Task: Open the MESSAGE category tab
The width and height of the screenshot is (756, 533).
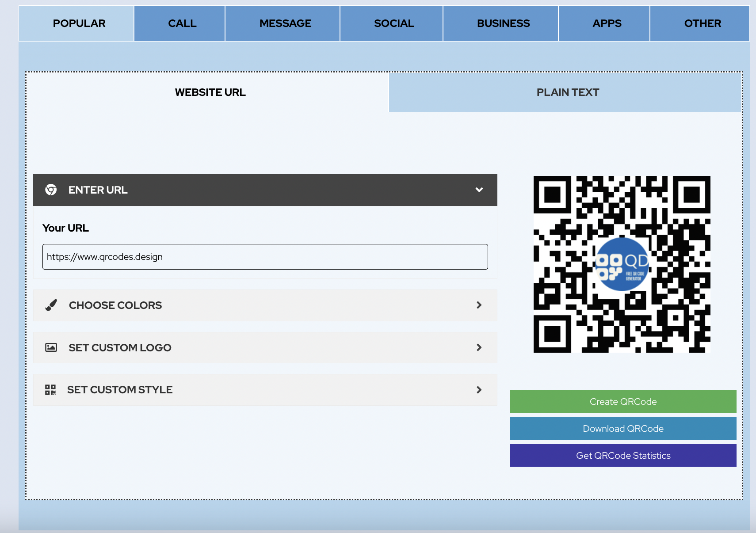Action: tap(283, 23)
